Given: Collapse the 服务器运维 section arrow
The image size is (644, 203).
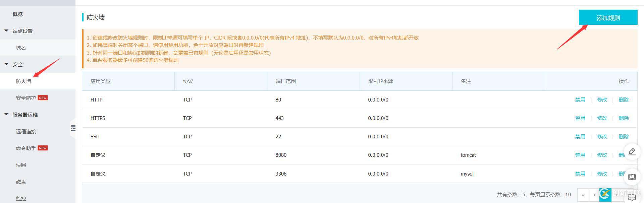Looking at the screenshot, I should pos(6,114).
